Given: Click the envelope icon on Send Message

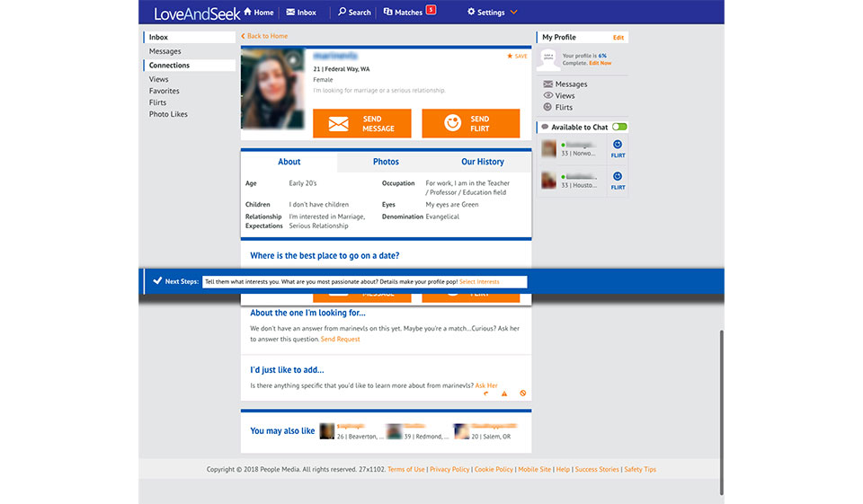Looking at the screenshot, I should click(338, 124).
